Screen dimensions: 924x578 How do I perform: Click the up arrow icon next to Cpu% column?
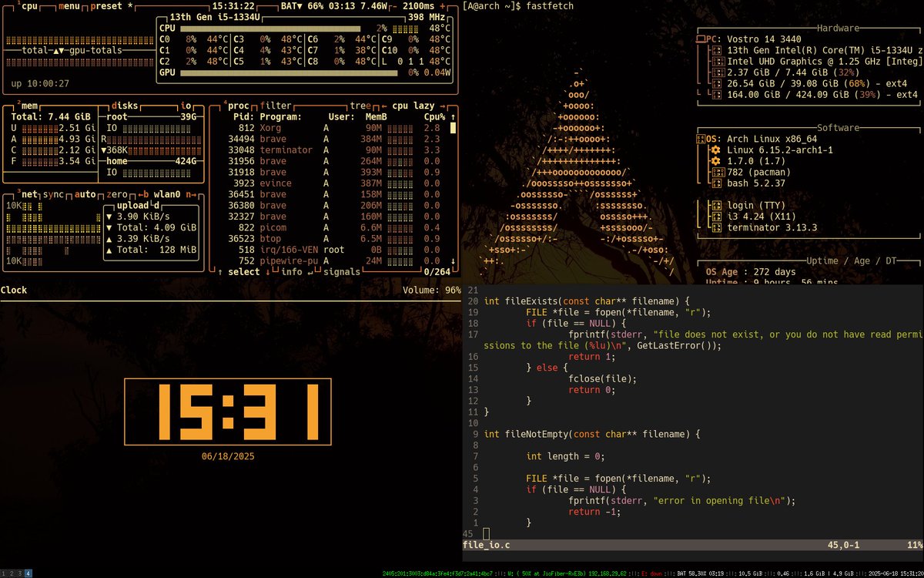coord(454,116)
